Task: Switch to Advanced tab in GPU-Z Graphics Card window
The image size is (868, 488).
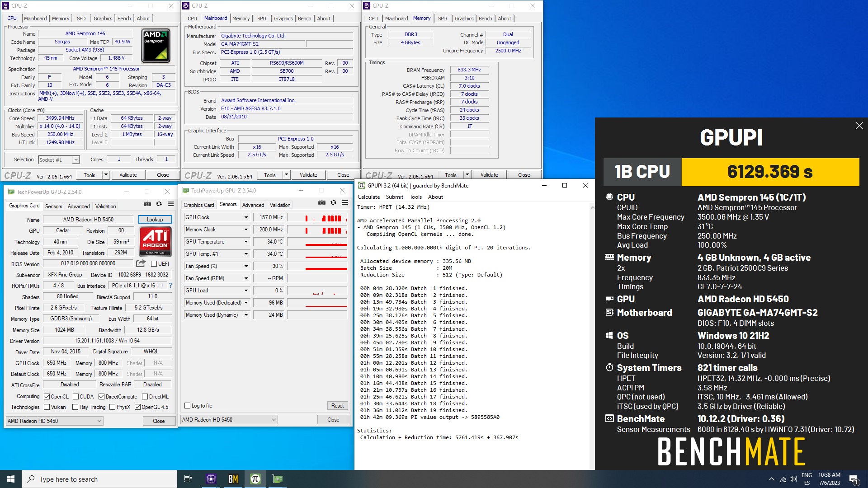Action: coord(79,206)
